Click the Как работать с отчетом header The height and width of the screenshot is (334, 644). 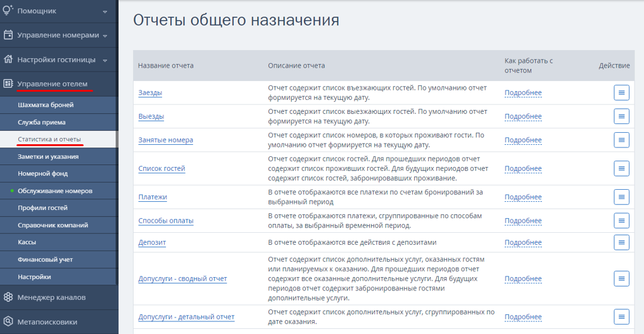pos(529,66)
